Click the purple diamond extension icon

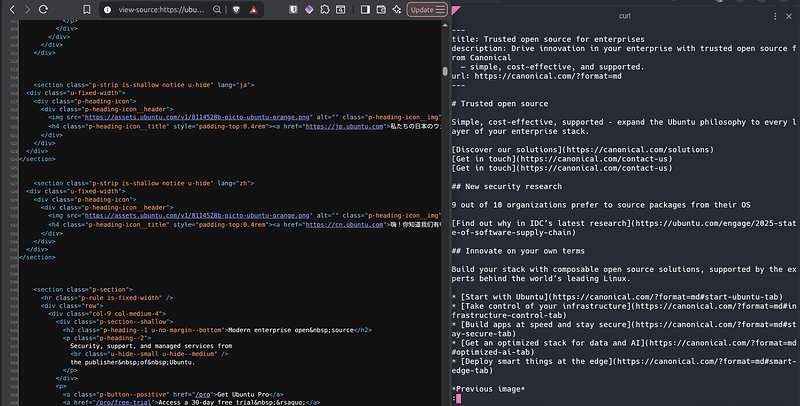[309, 9]
